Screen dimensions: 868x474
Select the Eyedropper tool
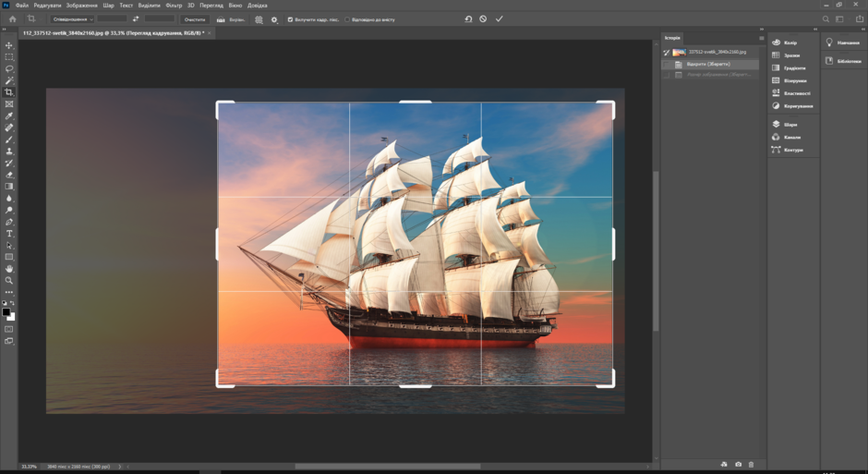click(x=9, y=115)
